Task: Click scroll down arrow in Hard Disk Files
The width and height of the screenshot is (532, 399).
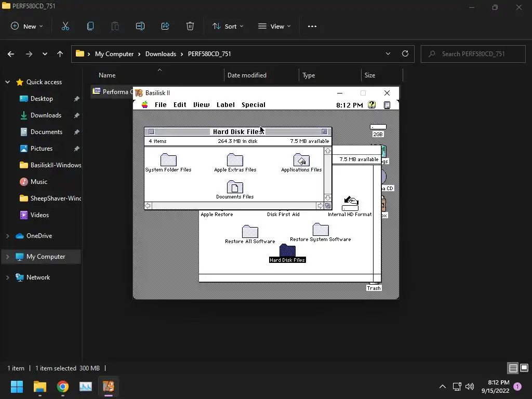Action: (327, 198)
